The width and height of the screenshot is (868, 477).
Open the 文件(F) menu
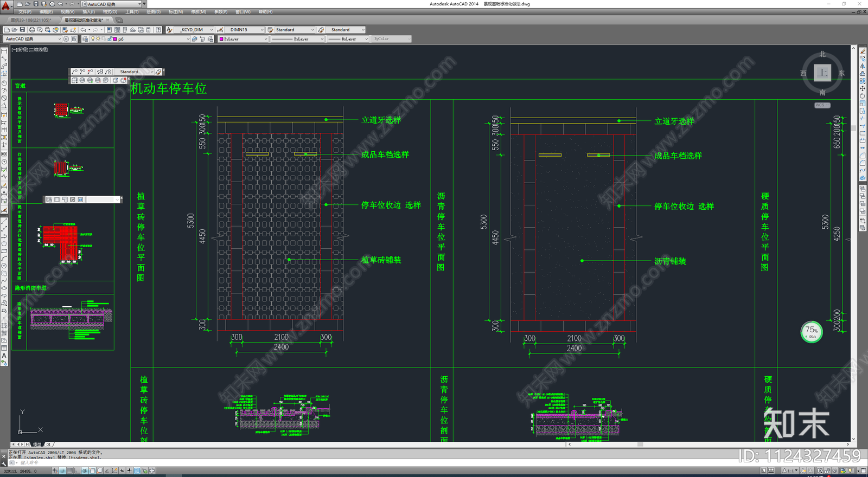pos(25,11)
